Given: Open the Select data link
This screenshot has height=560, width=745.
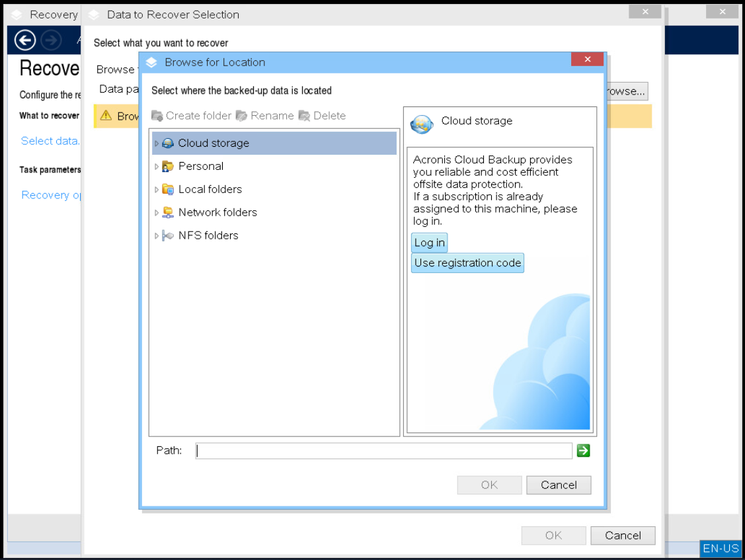Looking at the screenshot, I should tap(50, 141).
